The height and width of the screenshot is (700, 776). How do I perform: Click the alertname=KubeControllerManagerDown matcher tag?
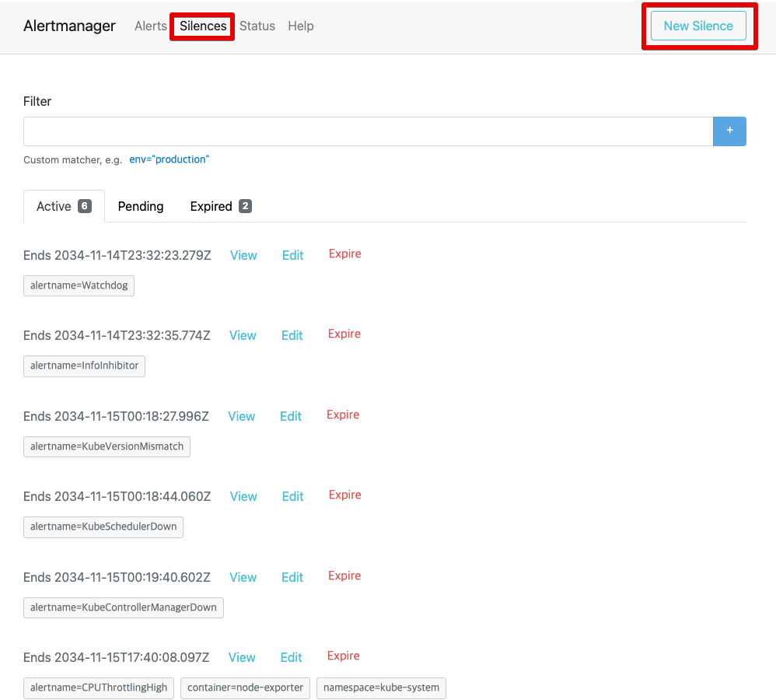pyautogui.click(x=124, y=608)
